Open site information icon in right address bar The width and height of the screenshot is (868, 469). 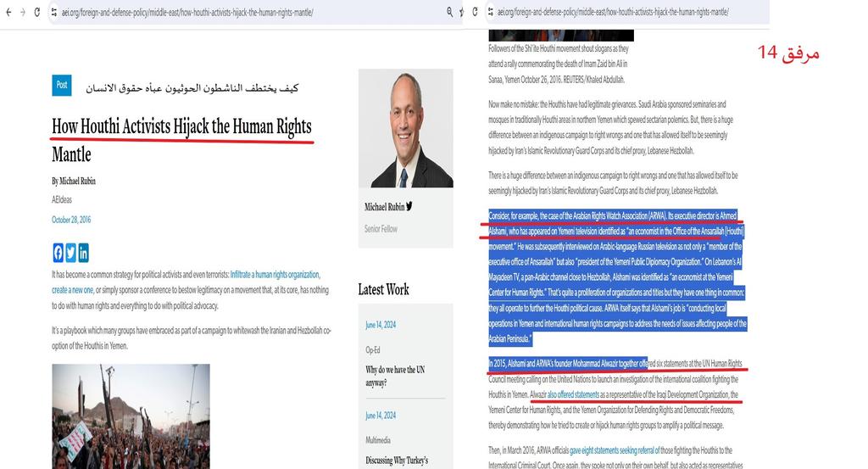490,12
